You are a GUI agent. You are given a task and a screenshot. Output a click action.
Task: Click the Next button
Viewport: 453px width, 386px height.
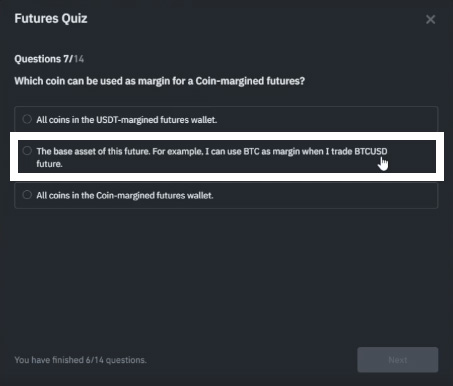click(x=398, y=360)
